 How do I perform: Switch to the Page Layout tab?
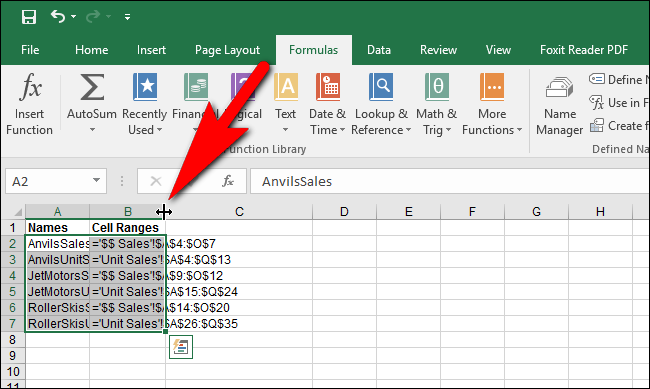click(228, 50)
